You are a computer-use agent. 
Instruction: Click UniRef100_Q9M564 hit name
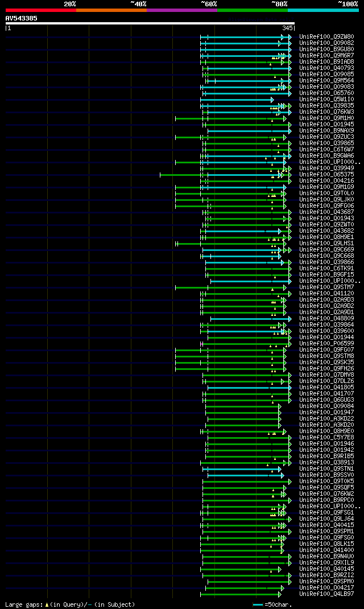[x=326, y=81]
